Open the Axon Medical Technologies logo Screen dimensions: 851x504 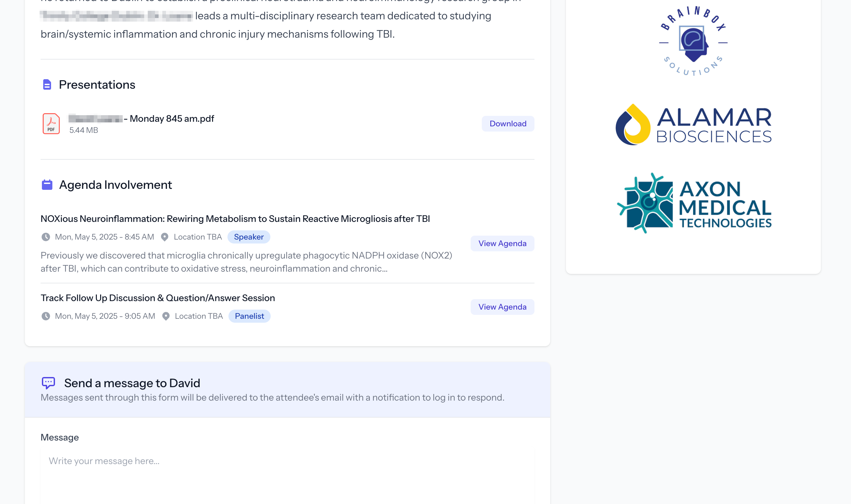coord(693,204)
